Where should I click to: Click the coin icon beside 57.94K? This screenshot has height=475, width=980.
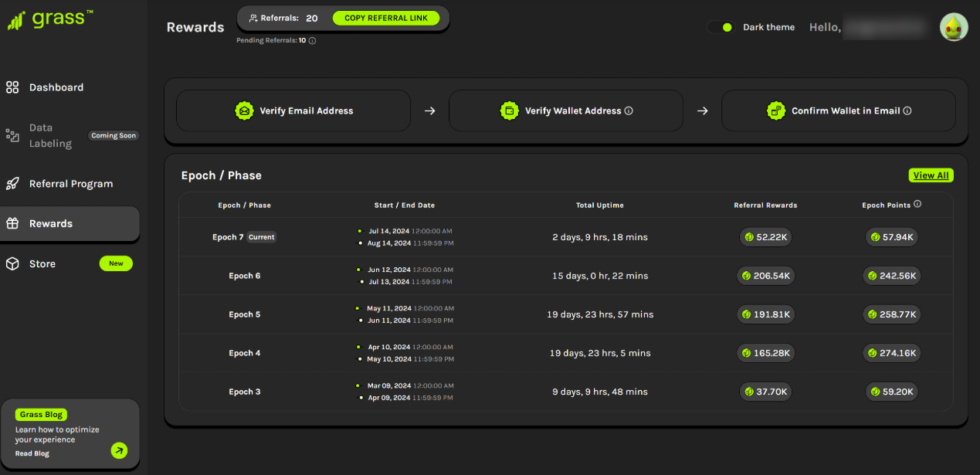(875, 237)
